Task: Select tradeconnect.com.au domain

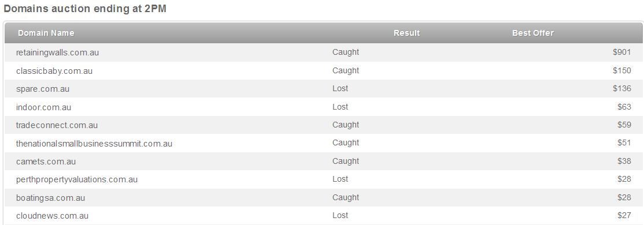Action: pos(57,125)
